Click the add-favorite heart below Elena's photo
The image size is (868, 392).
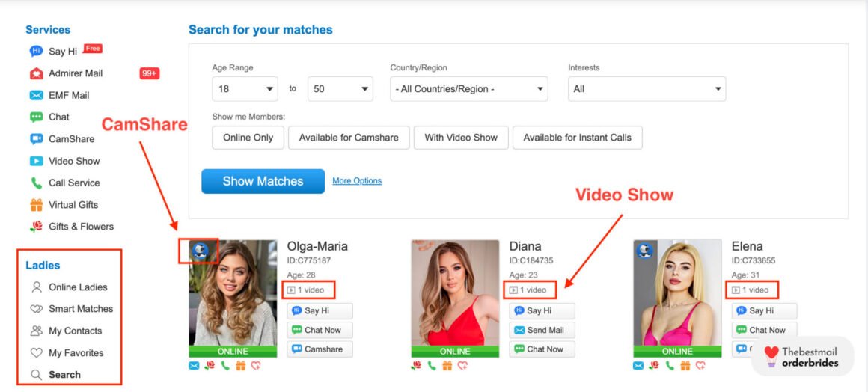(x=700, y=365)
